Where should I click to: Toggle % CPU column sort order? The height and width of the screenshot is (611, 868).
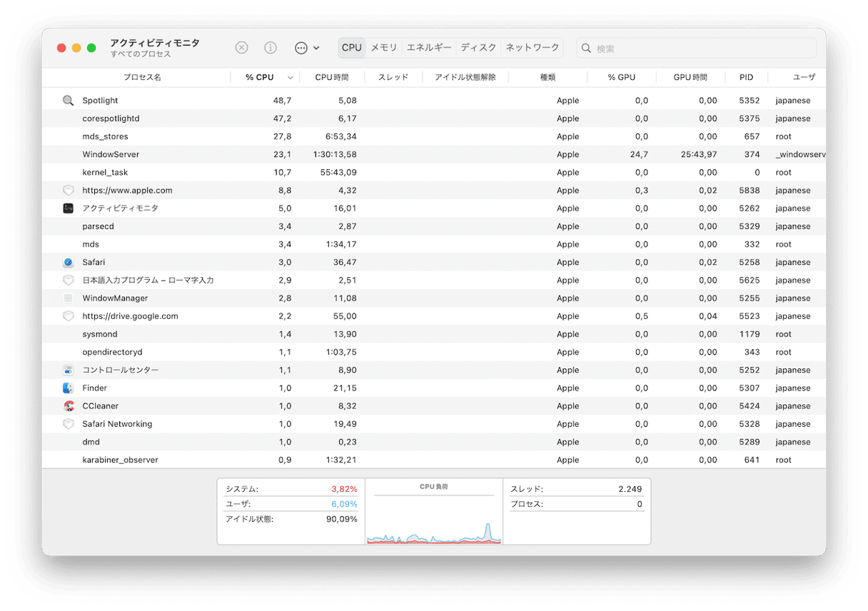265,77
